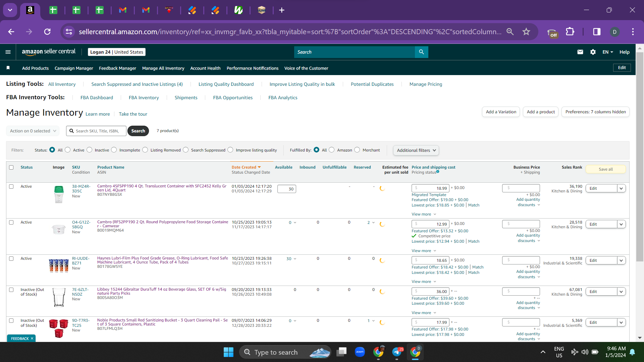Viewport: 644px width, 362px height.
Task: Click the Search button next to SKU field
Action: click(x=138, y=131)
